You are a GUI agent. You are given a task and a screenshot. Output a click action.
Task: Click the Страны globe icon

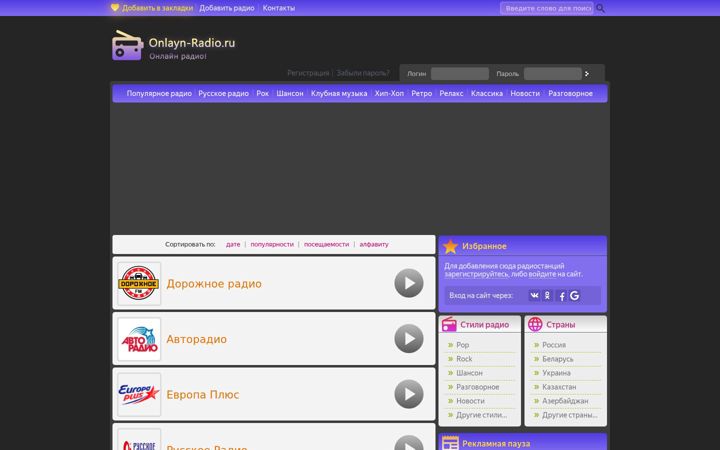[535, 324]
